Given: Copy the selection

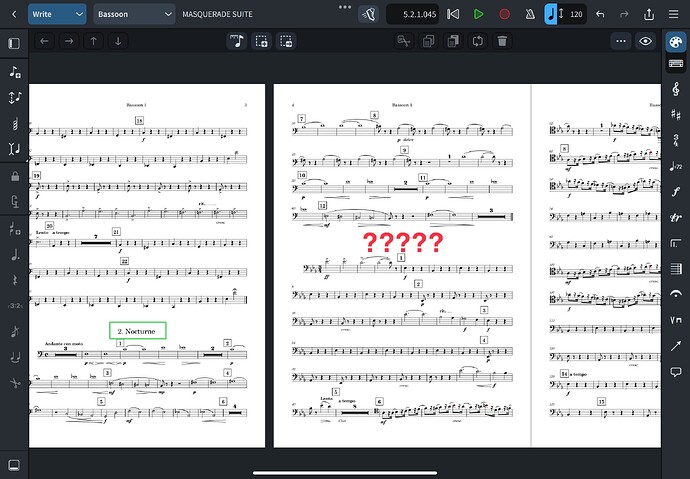Looking at the screenshot, I should (x=428, y=41).
